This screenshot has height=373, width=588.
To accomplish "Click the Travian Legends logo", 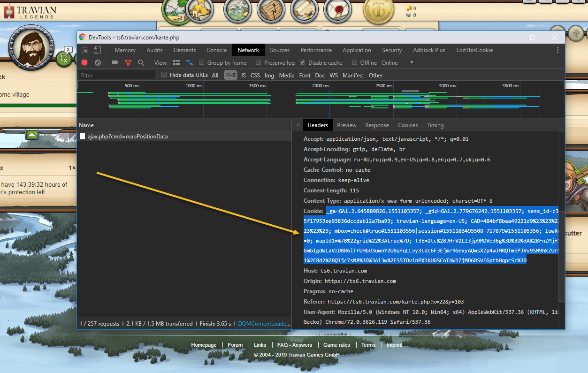I will pyautogui.click(x=30, y=12).
